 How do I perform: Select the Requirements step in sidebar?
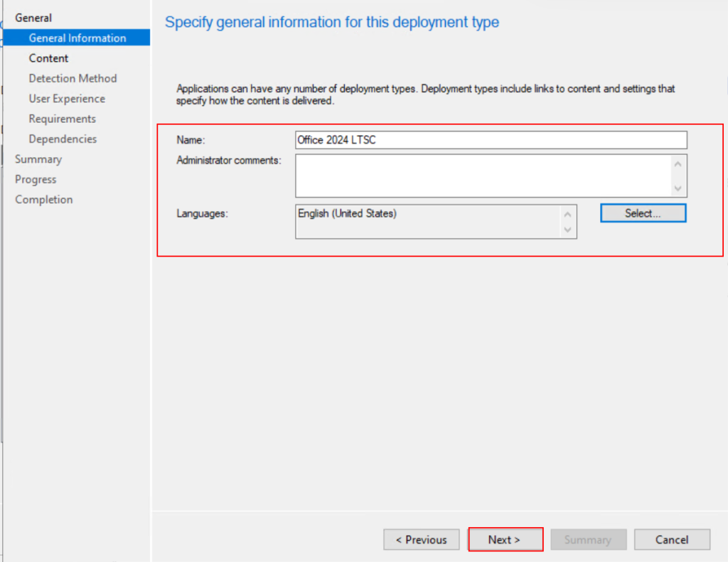[x=62, y=119]
